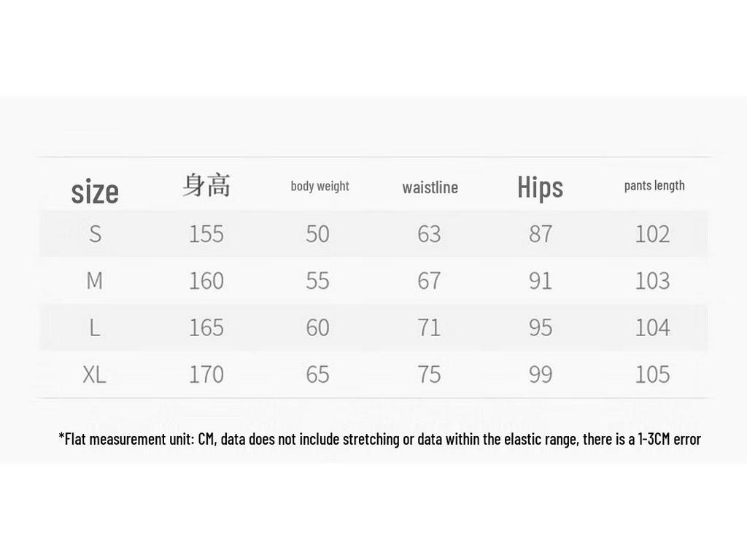Click the 'waistline' column header
This screenshot has height=560, width=747.
click(x=430, y=187)
